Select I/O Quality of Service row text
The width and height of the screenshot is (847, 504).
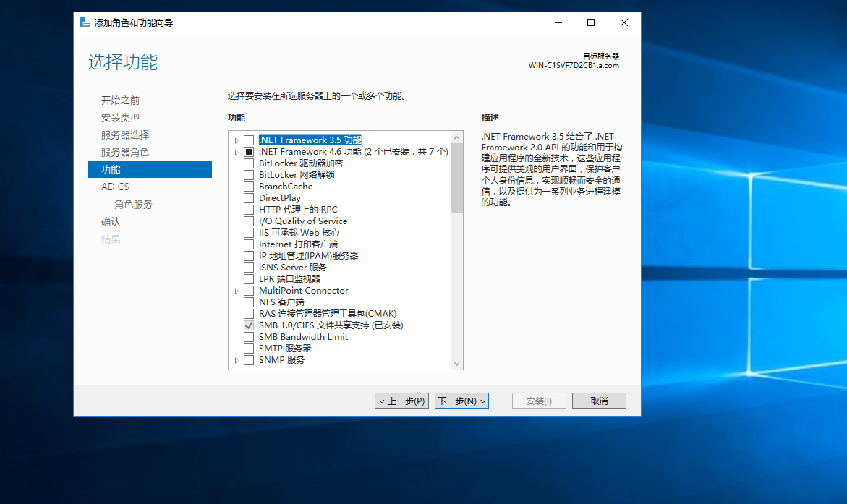click(302, 221)
